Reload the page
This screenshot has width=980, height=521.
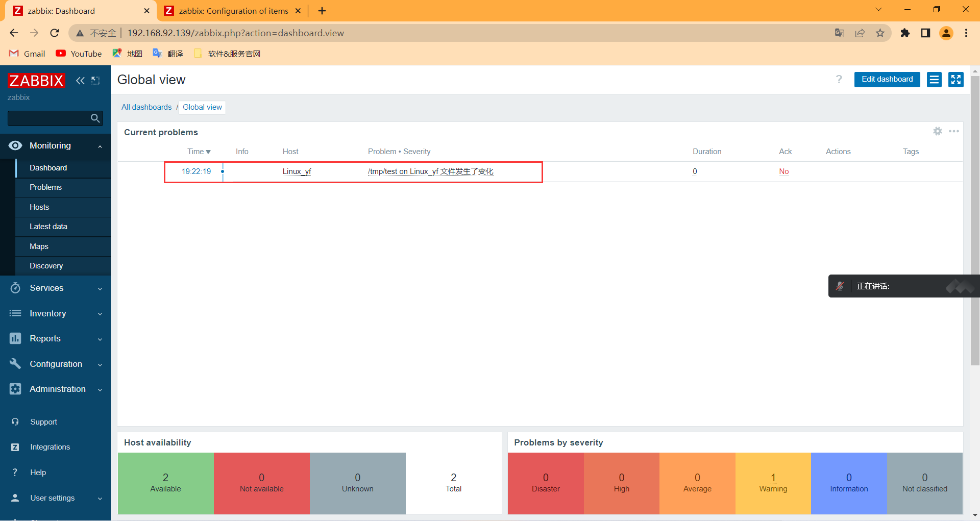pos(55,33)
